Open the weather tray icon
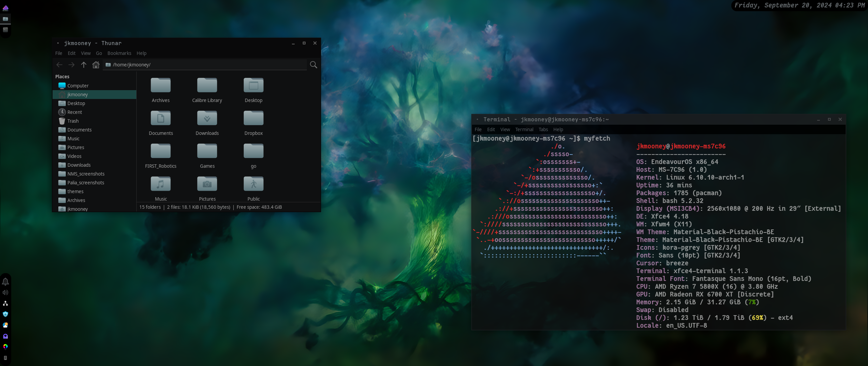The height and width of the screenshot is (366, 868). pyautogui.click(x=5, y=325)
